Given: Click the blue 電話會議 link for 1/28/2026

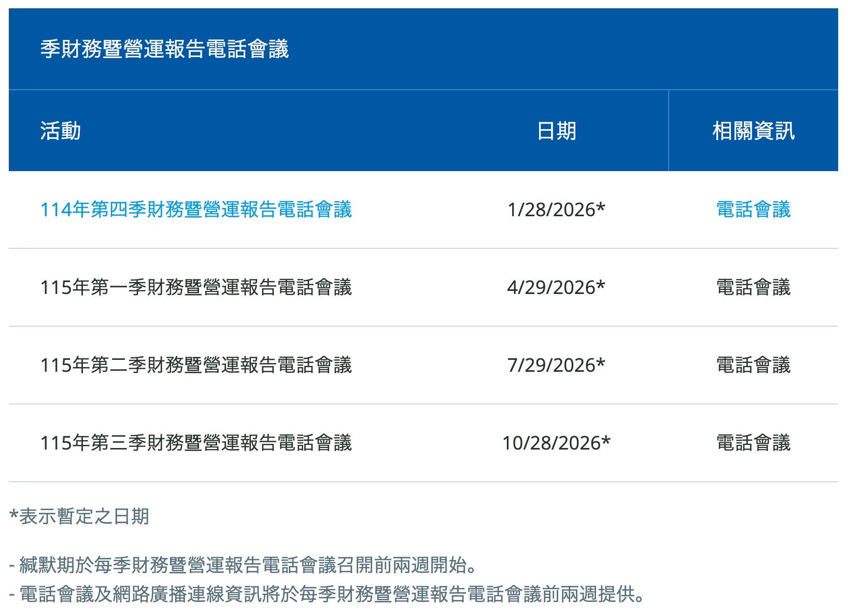Looking at the screenshot, I should click(753, 209).
